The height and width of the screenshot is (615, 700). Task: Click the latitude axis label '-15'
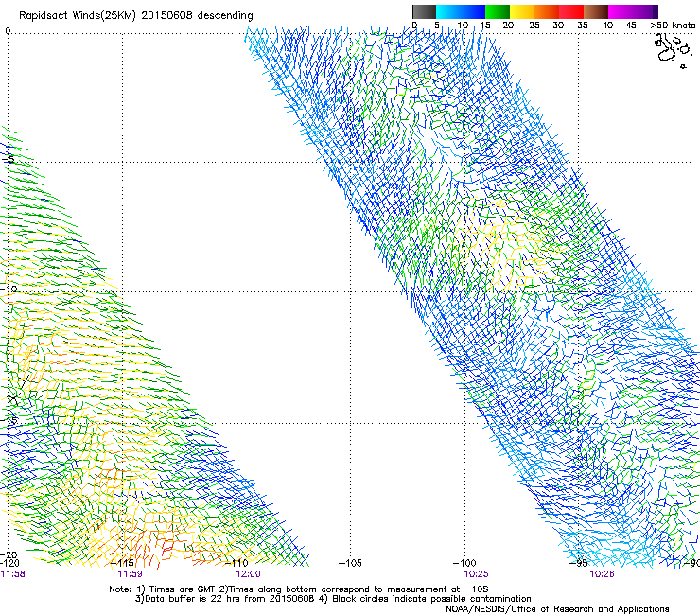[9, 420]
